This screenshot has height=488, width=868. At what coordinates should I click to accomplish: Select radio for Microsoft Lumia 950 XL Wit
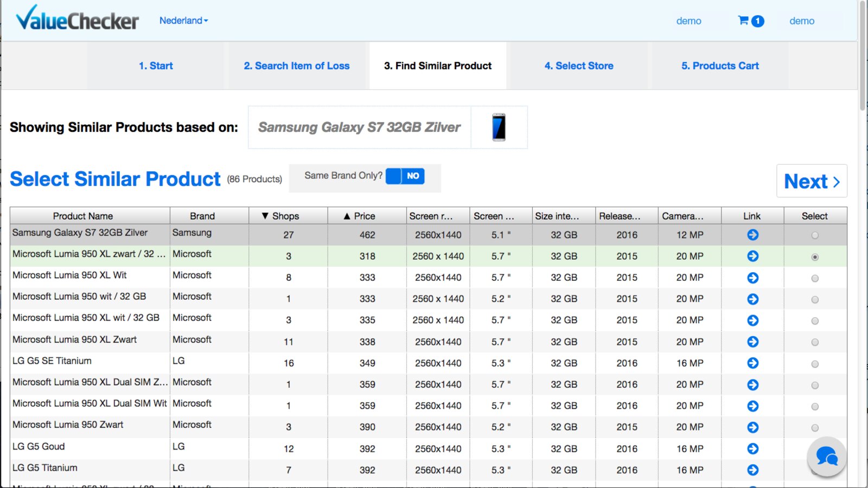815,278
